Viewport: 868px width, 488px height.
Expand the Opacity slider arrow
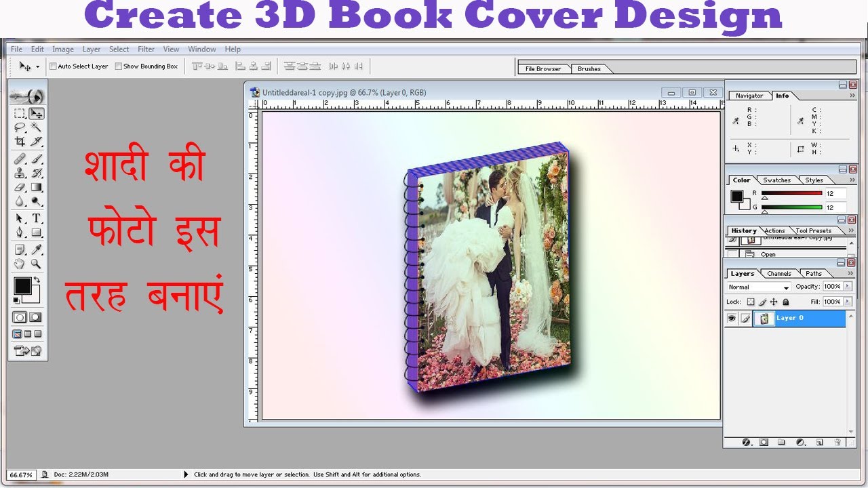pyautogui.click(x=847, y=287)
